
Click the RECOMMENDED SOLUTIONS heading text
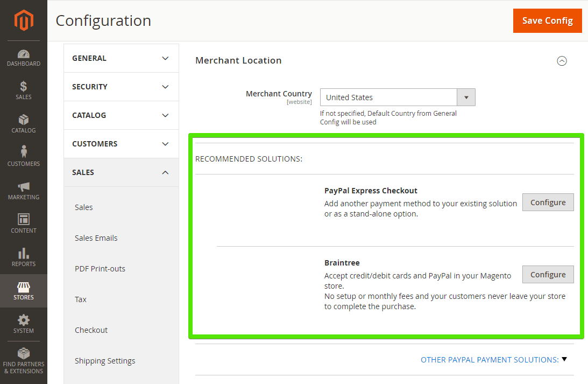pyautogui.click(x=249, y=159)
